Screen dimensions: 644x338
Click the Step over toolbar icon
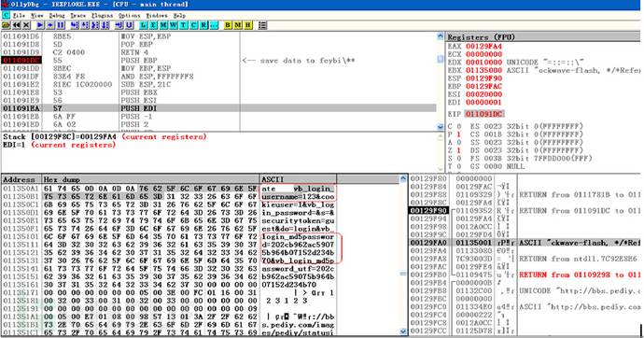point(85,25)
